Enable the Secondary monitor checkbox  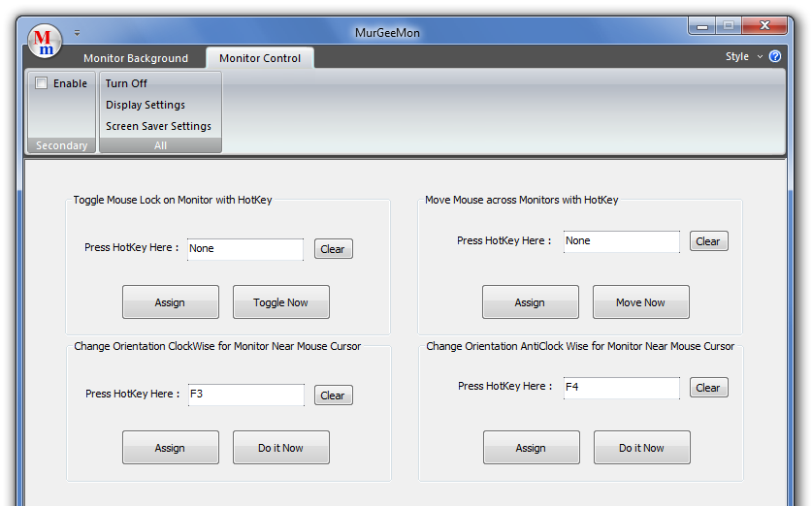pos(42,83)
